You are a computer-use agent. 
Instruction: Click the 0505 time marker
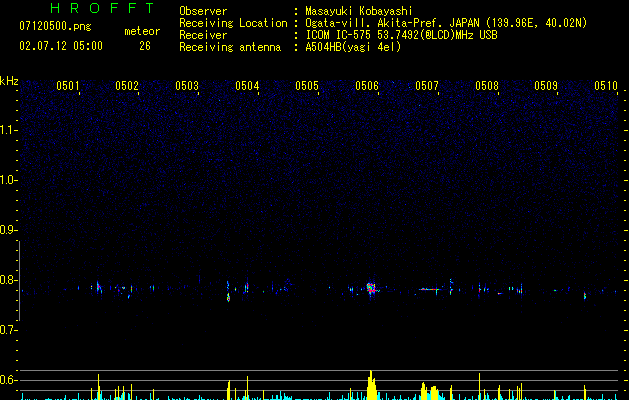click(307, 86)
